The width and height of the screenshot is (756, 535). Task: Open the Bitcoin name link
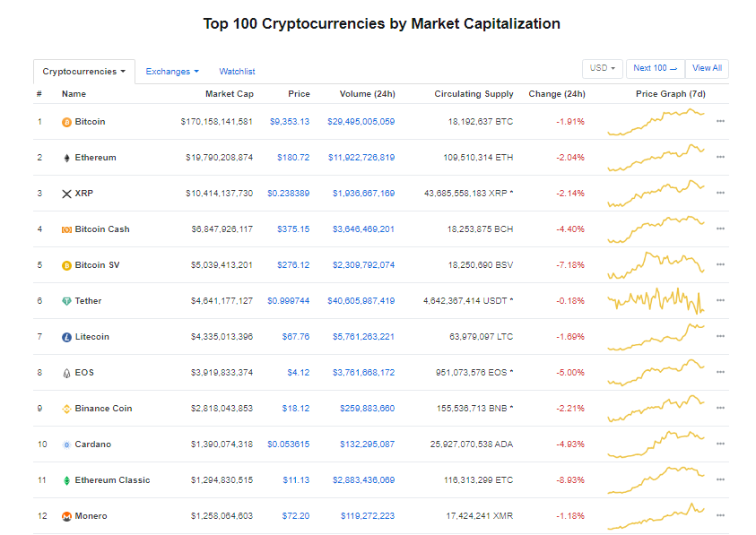[x=90, y=122]
